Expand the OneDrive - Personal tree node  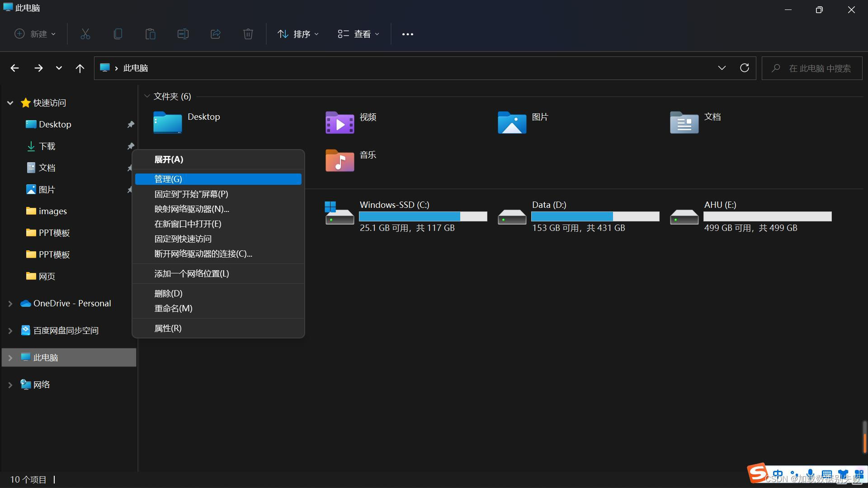(10, 304)
